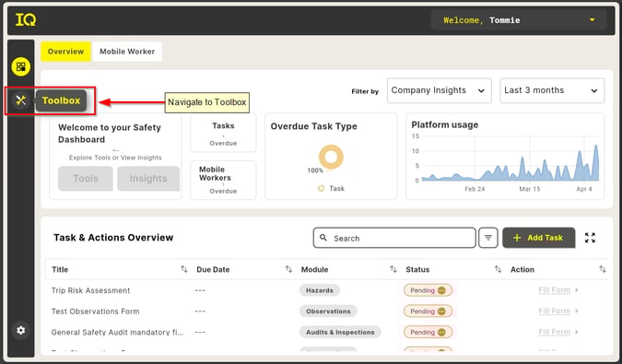
Task: Click the Explore Tools or View Insights text
Action: (x=115, y=158)
